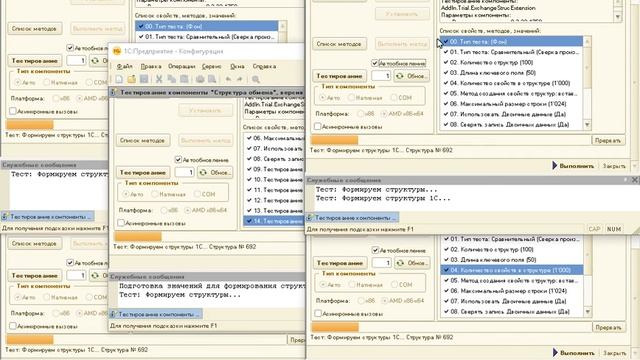The height and width of the screenshot is (360, 640).
Task: Click the number field next to Тестирование, top-right window
Action: (380, 76)
